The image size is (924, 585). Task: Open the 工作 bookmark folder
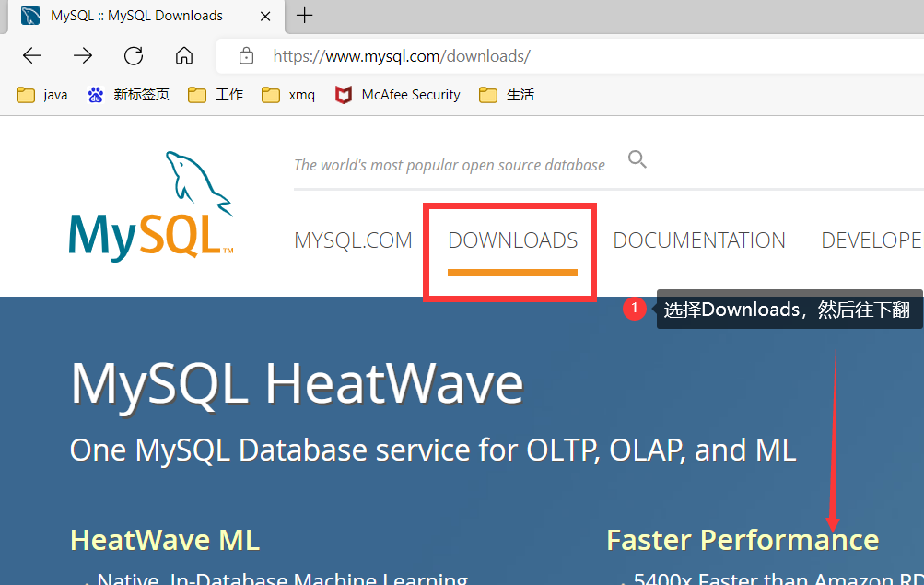click(x=216, y=95)
